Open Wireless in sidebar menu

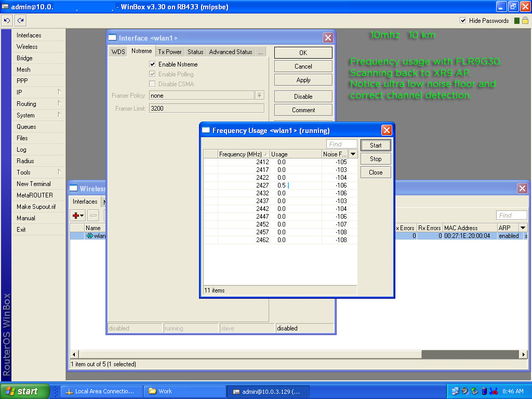pyautogui.click(x=27, y=46)
